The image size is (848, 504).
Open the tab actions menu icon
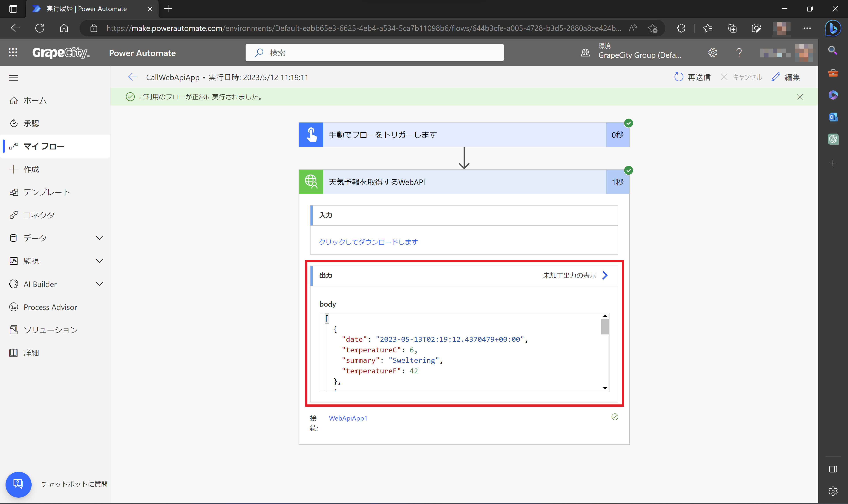click(13, 9)
